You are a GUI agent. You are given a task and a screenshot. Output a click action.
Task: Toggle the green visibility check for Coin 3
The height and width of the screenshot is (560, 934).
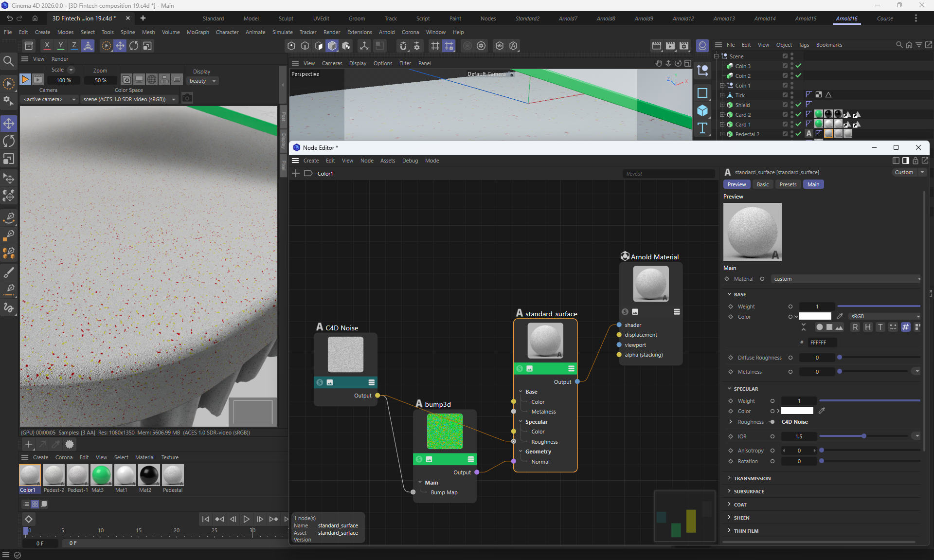(798, 66)
